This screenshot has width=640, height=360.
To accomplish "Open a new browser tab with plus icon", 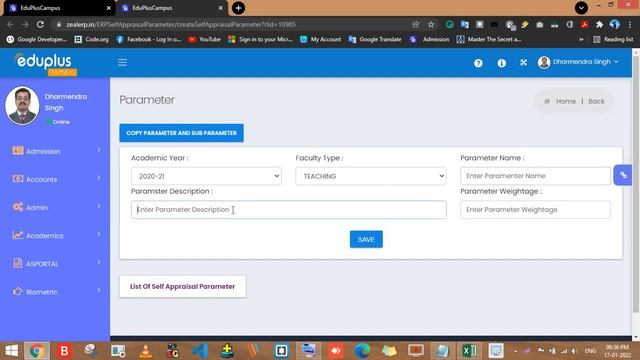I will (238, 8).
